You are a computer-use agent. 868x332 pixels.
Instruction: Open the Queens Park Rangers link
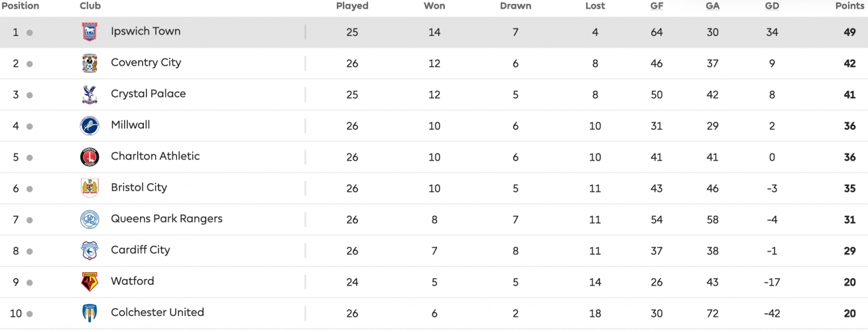pos(166,218)
